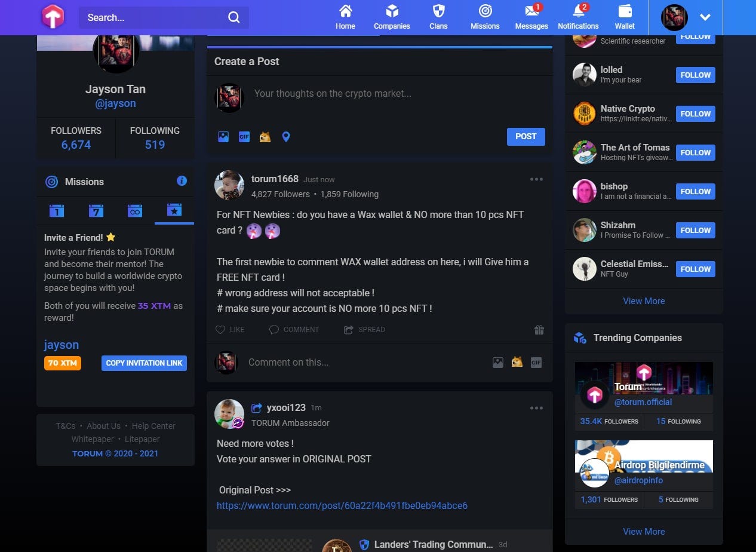Open the Clans page
756x552 pixels.
[438, 17]
